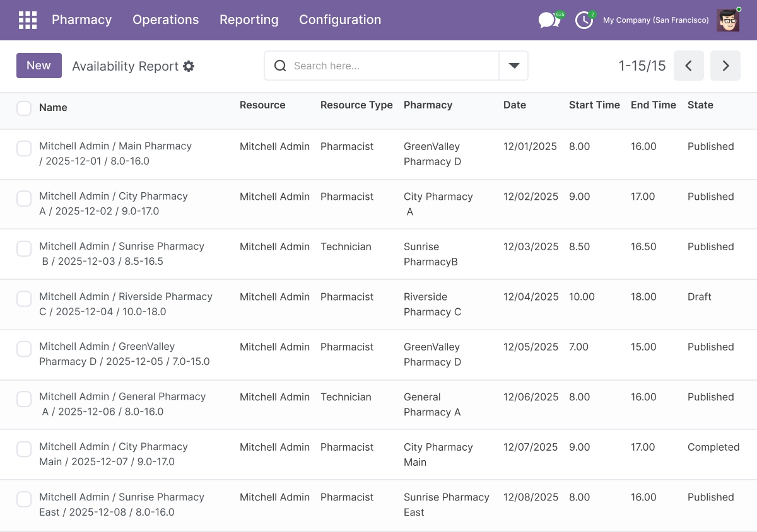Sort by the Pharmacy column header
The image size is (757, 532).
coord(428,105)
